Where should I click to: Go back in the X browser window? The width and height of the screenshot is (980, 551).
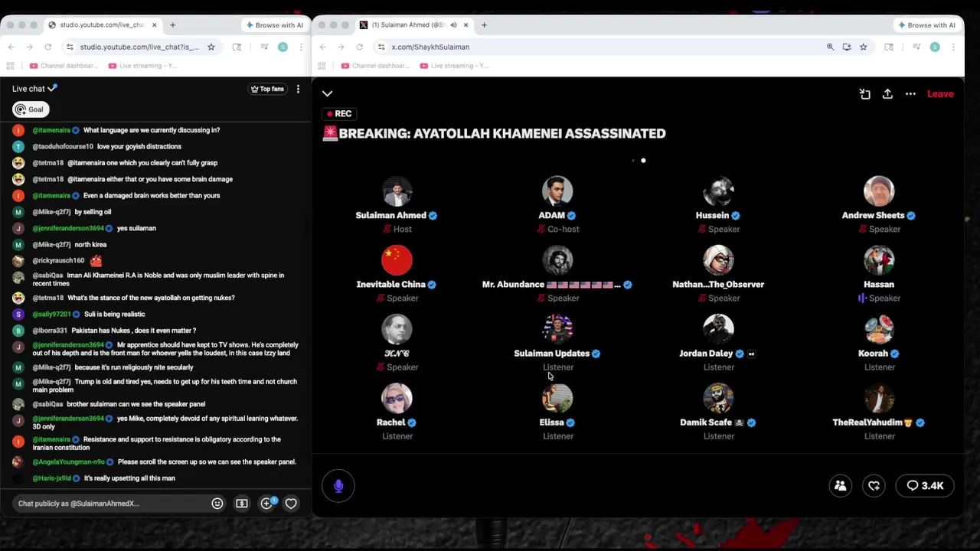pyautogui.click(x=322, y=47)
